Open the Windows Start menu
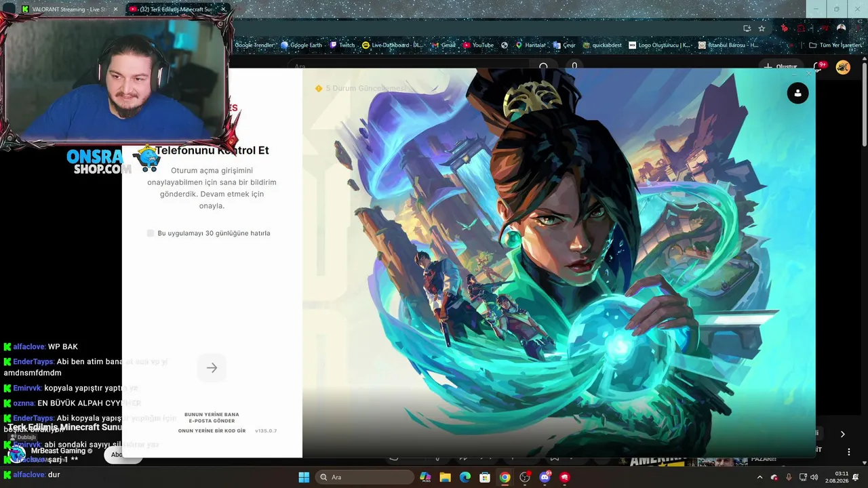Viewport: 868px width, 488px height. 304,477
